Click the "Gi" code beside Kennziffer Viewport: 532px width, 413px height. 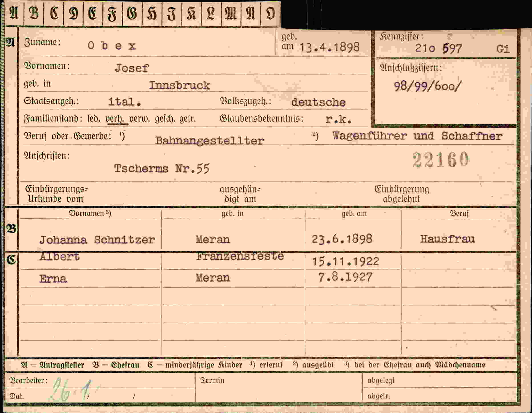click(x=503, y=49)
